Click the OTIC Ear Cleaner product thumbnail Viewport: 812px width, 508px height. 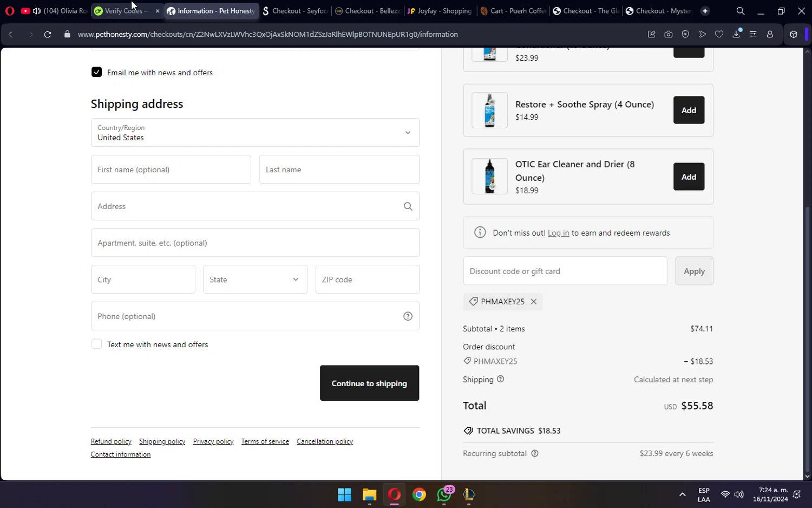click(x=489, y=177)
